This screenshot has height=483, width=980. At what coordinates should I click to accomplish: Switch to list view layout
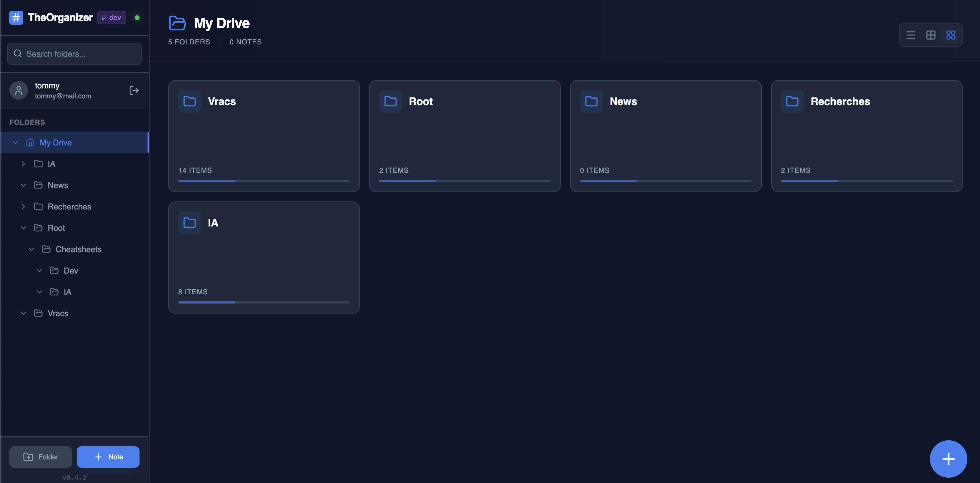click(911, 35)
